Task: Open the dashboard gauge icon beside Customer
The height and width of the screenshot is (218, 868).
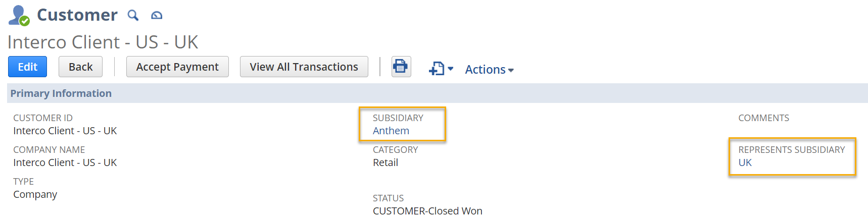Action: point(157,16)
